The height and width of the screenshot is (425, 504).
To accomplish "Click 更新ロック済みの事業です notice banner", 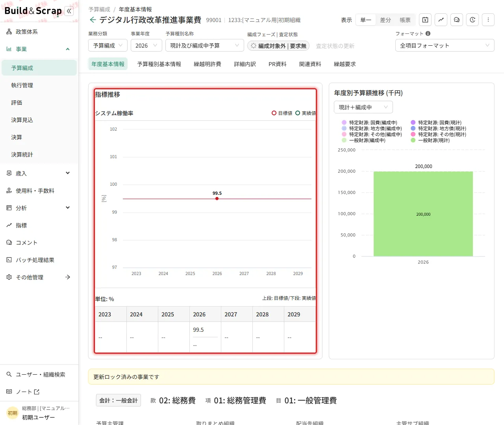I will pyautogui.click(x=291, y=377).
